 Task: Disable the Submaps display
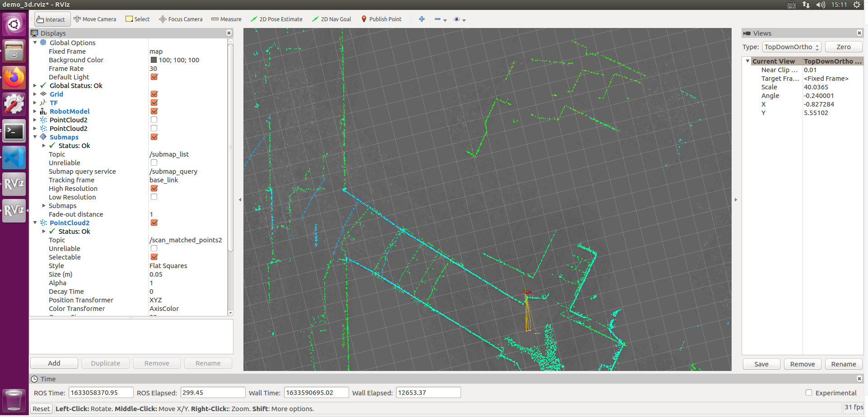(154, 137)
